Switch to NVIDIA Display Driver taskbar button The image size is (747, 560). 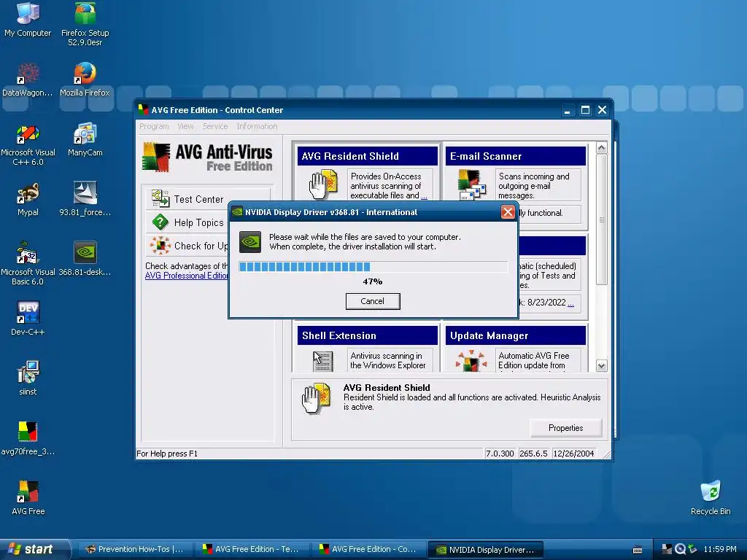[x=485, y=549]
